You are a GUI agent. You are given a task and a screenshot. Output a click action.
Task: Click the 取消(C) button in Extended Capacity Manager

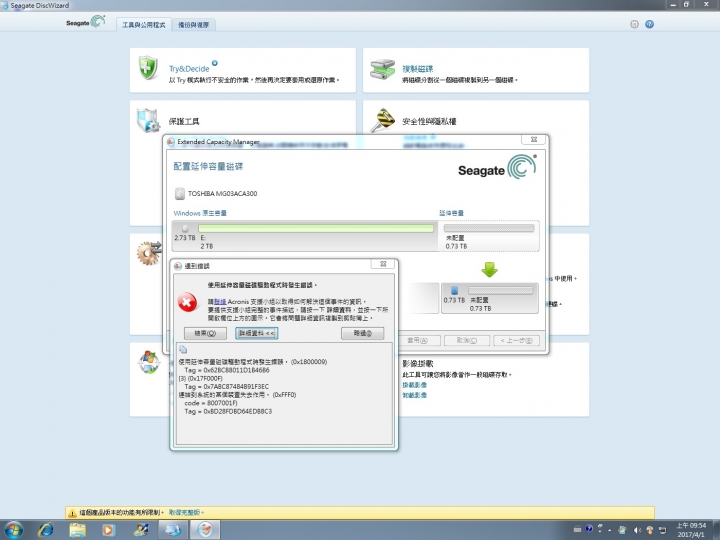(467, 340)
